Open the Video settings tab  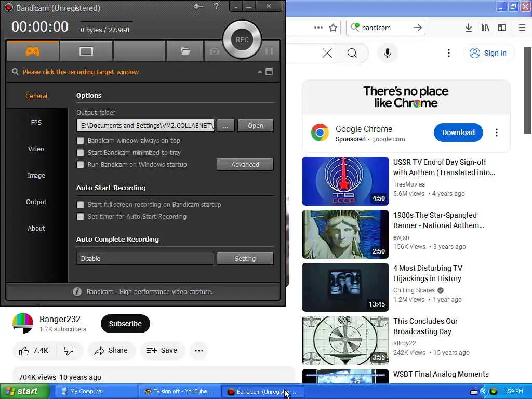tap(36, 149)
